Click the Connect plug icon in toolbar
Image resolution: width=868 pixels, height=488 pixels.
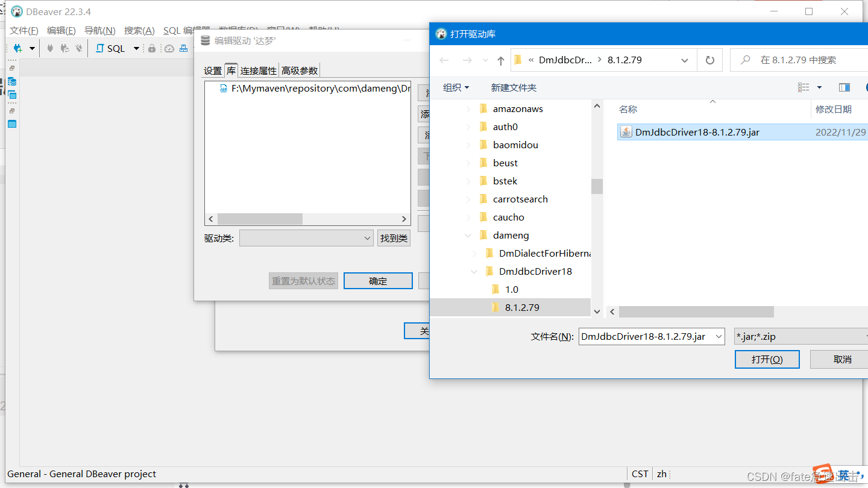tap(50, 48)
